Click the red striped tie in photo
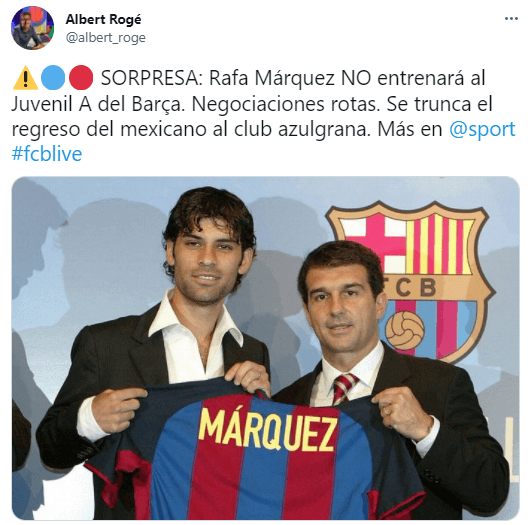530x525 pixels. (343, 388)
